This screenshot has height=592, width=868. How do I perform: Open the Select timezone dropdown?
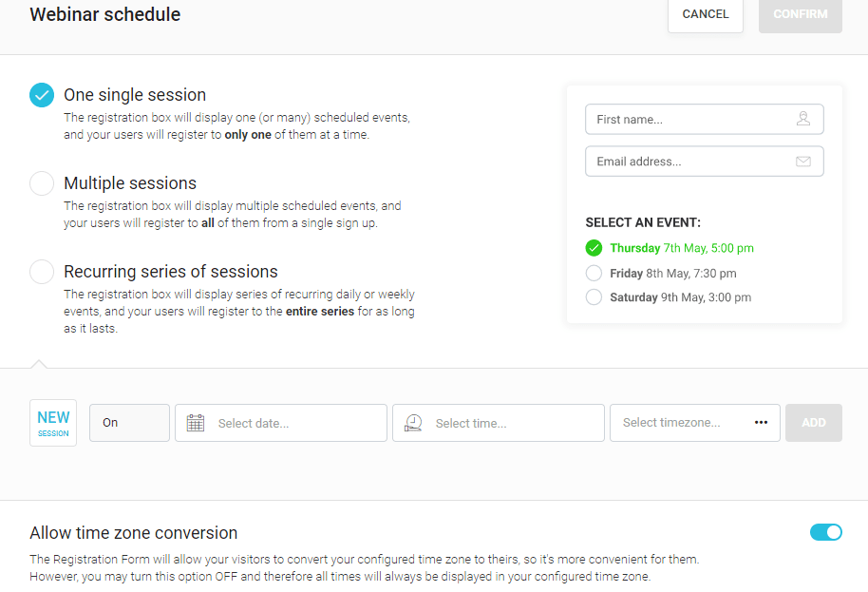(x=695, y=423)
